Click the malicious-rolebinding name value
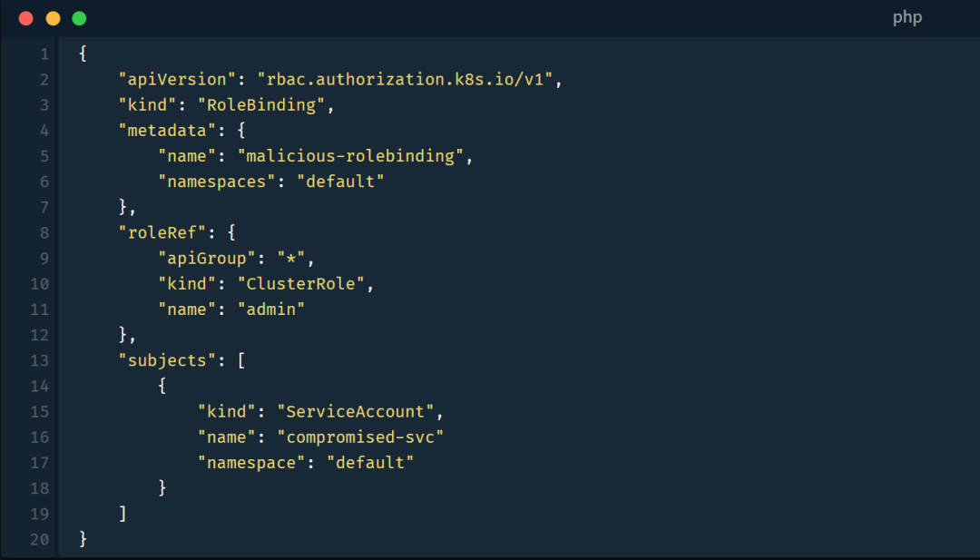 point(350,156)
